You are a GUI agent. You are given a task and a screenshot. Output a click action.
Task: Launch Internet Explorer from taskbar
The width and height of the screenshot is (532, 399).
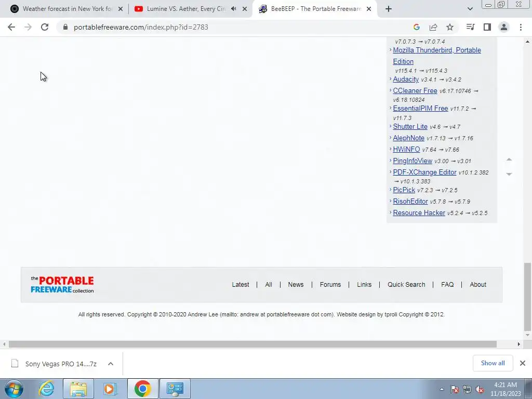click(x=46, y=389)
